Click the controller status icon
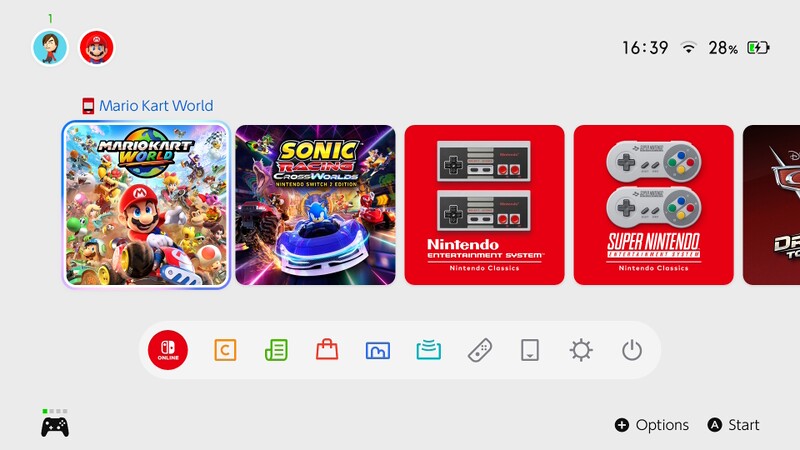Viewport: 800px width, 450px height. (x=55, y=423)
